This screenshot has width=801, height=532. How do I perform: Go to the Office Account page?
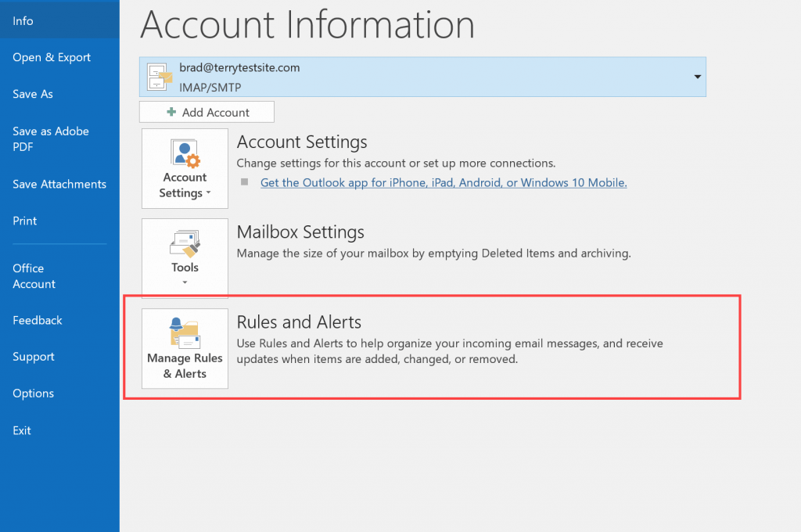(x=34, y=276)
